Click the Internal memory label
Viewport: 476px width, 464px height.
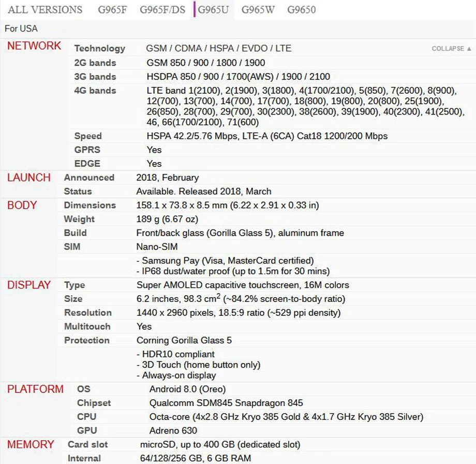[x=84, y=458]
